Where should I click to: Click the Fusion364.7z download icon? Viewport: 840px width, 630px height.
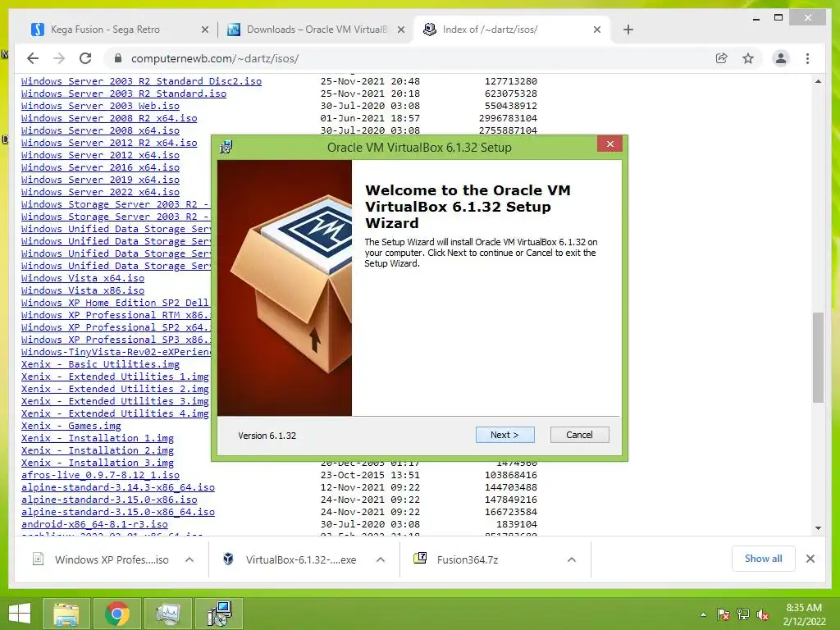click(420, 559)
